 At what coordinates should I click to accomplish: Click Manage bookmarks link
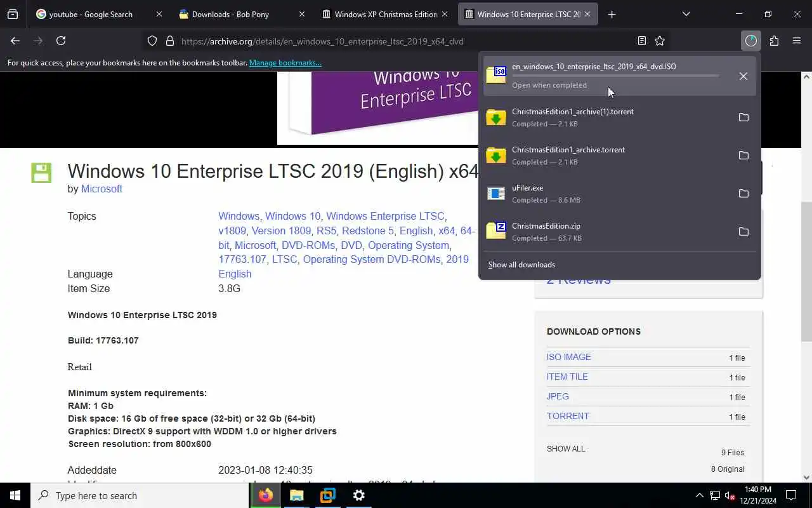(x=285, y=63)
